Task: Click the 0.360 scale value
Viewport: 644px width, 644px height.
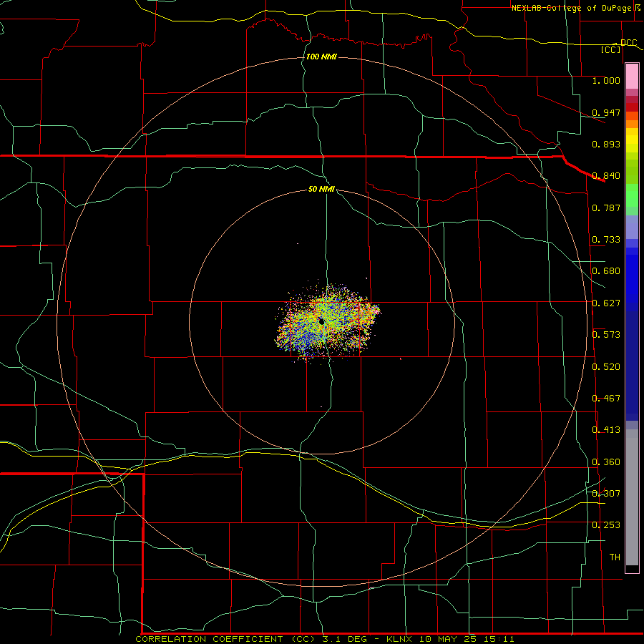Action: click(x=606, y=462)
